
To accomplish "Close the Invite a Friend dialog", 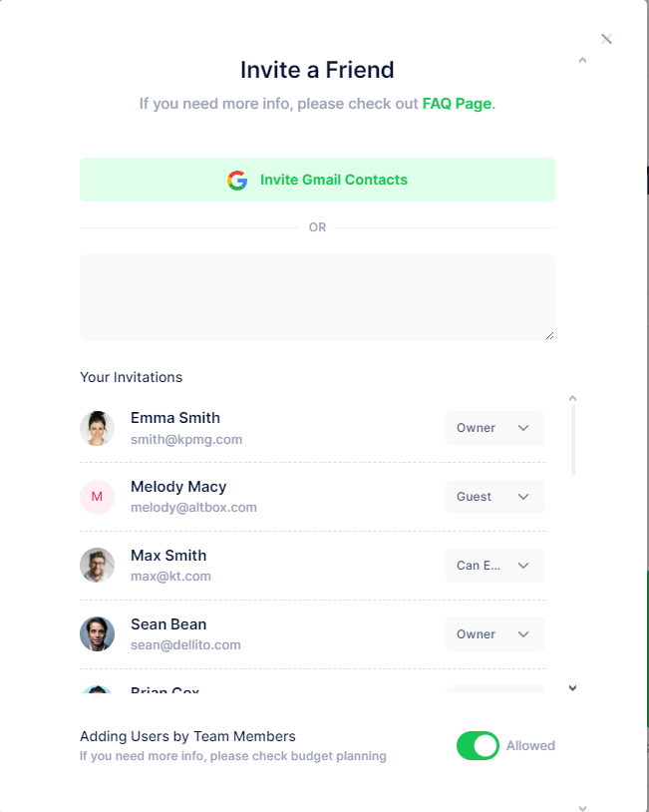I will coord(606,39).
